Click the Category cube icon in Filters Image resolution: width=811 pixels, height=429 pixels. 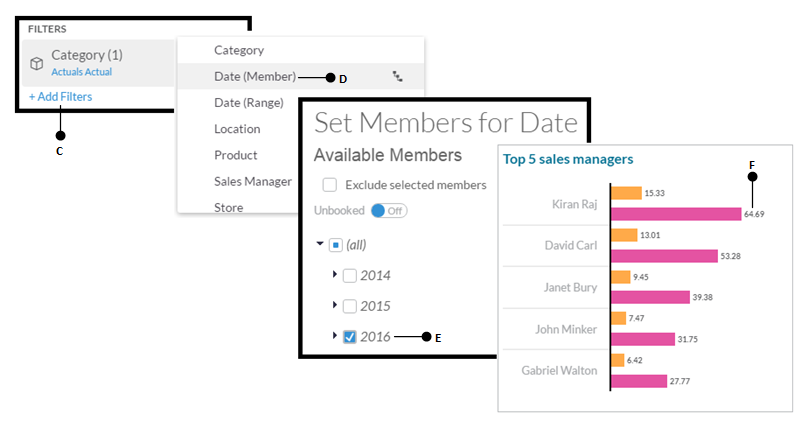tap(36, 64)
